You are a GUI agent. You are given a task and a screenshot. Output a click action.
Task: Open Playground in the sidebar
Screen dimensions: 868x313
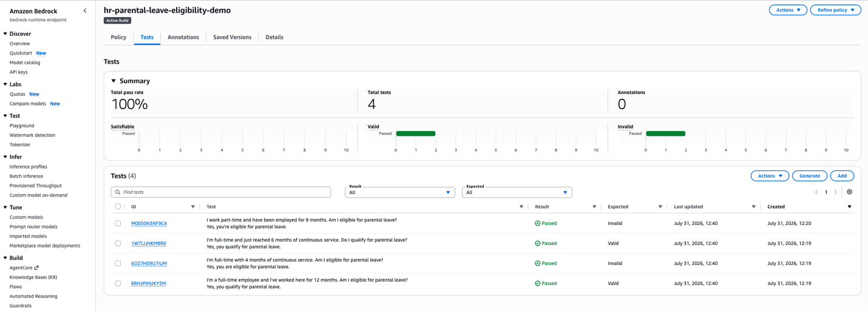pos(22,126)
